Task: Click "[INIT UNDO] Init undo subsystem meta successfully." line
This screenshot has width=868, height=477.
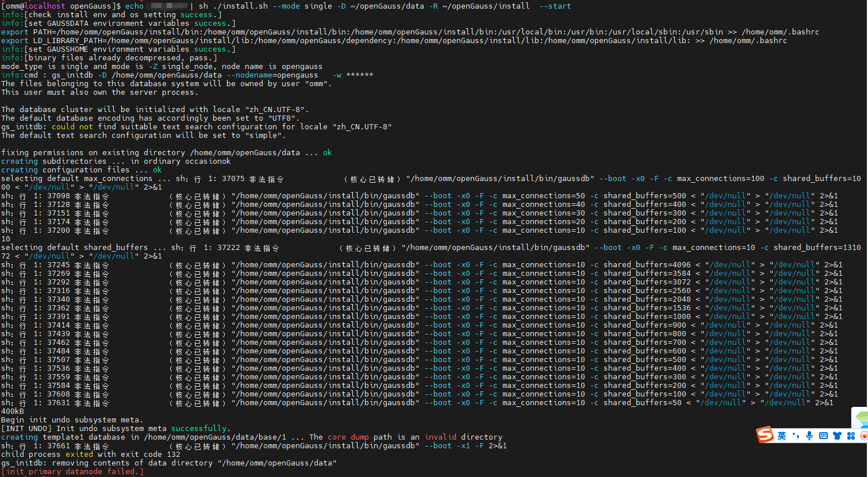Action: click(116, 428)
